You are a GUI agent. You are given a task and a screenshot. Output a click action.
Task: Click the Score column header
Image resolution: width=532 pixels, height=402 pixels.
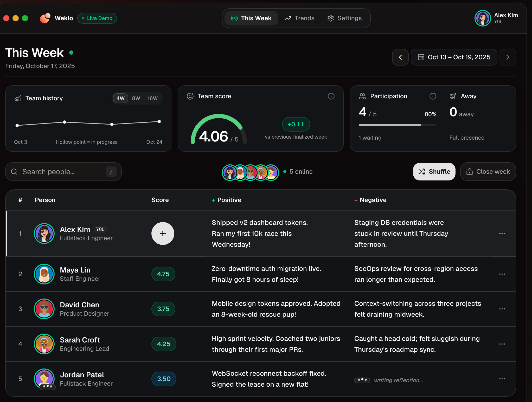160,200
